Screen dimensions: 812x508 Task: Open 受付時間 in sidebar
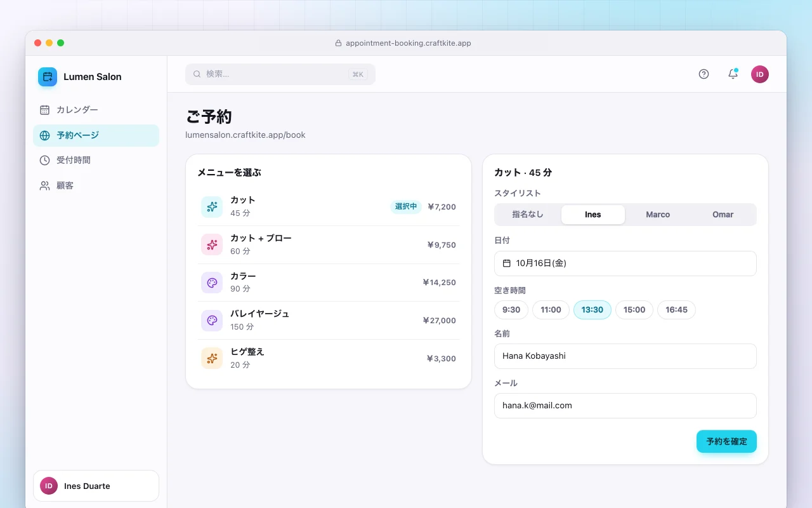tap(96, 160)
